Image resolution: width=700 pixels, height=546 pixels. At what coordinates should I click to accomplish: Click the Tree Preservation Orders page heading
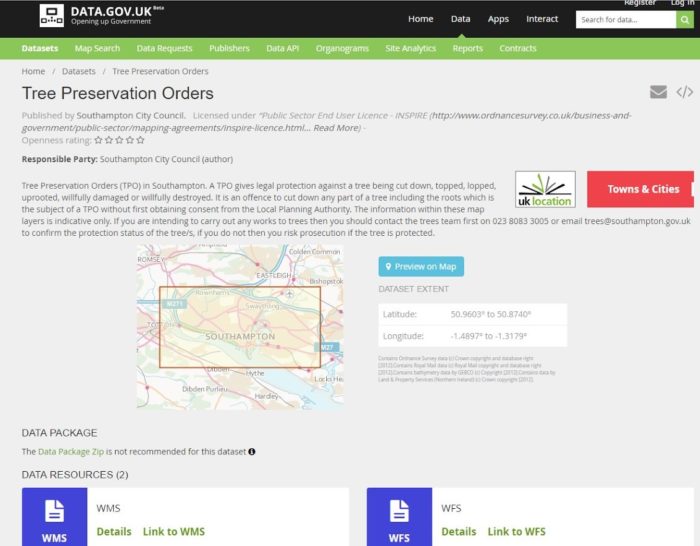click(118, 93)
